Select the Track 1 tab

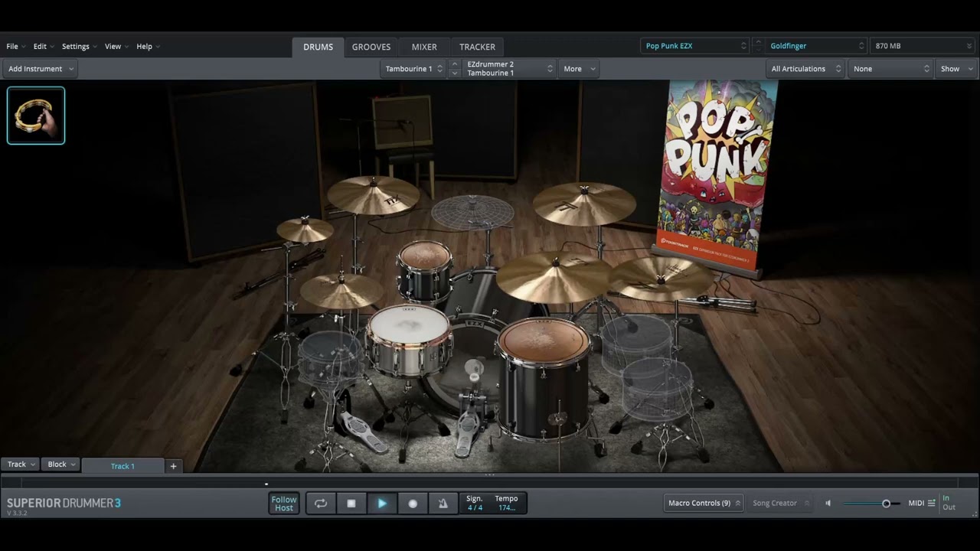122,465
